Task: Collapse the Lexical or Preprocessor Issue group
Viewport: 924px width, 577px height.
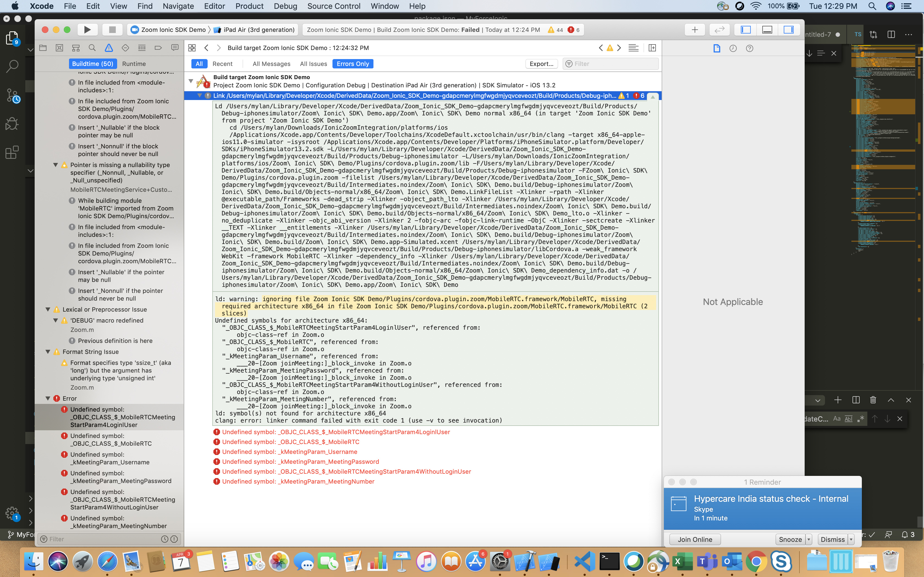Action: (x=48, y=309)
